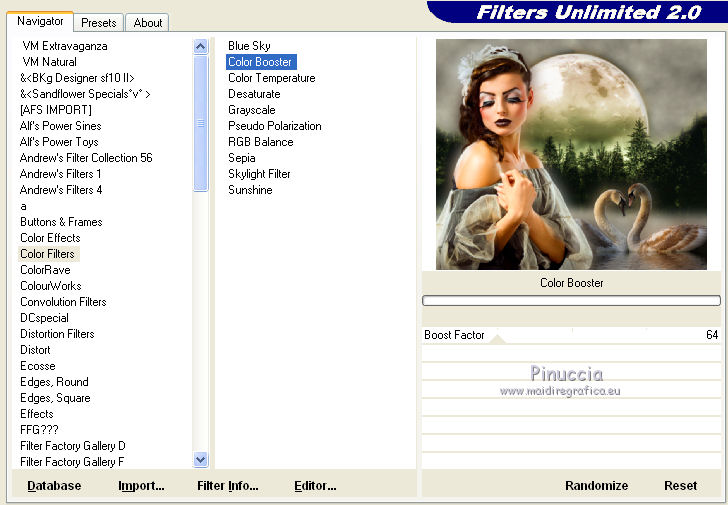This screenshot has width=728, height=505.
Task: Open Filter Info... dialog
Action: pyautogui.click(x=228, y=486)
